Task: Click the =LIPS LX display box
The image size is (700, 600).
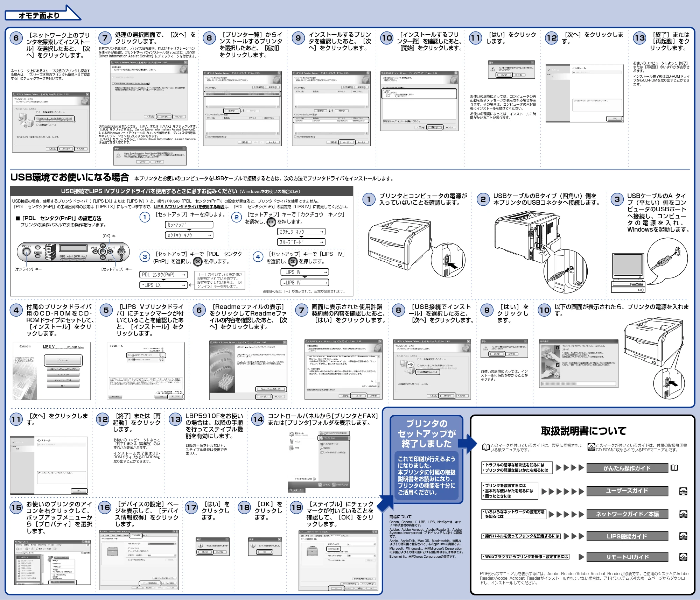Action: [163, 285]
